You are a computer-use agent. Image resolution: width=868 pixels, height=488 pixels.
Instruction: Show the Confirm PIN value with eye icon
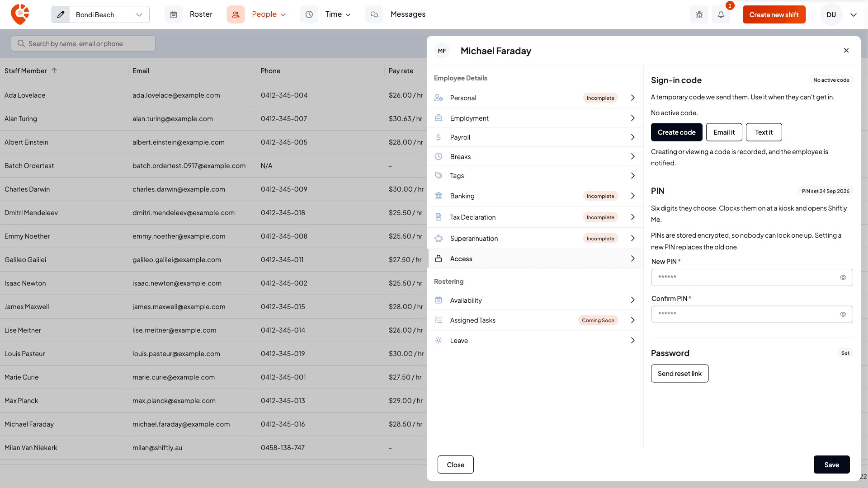pos(843,314)
